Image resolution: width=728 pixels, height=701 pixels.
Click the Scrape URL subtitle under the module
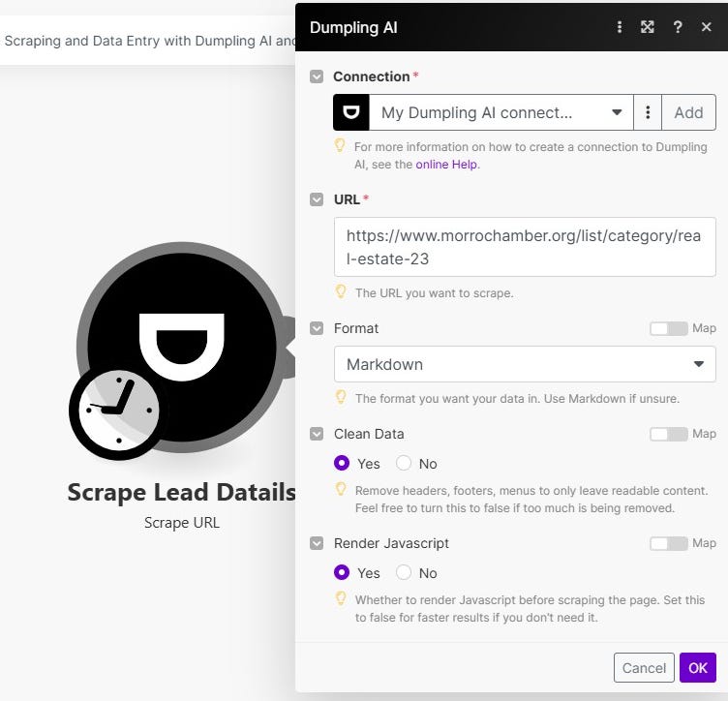[182, 523]
